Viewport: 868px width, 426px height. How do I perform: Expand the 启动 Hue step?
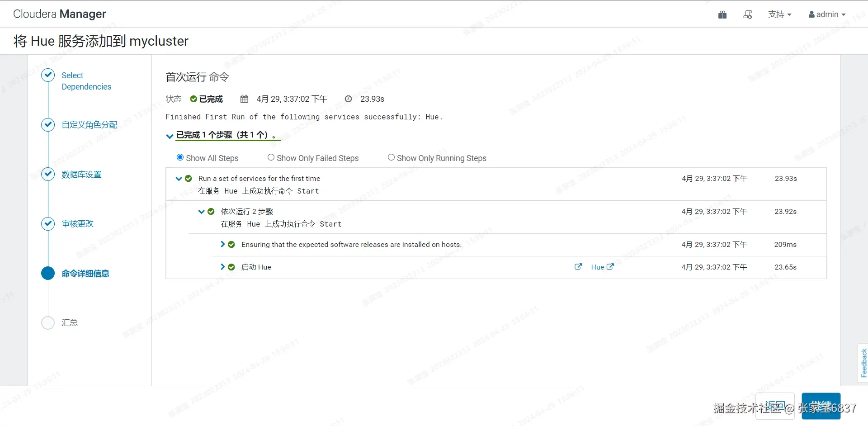coord(222,267)
